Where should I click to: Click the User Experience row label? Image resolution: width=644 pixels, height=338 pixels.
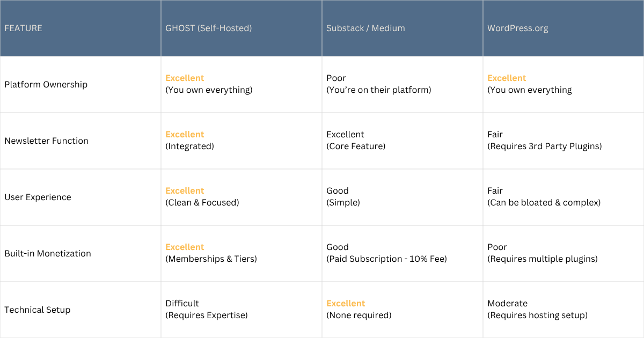[80, 197]
